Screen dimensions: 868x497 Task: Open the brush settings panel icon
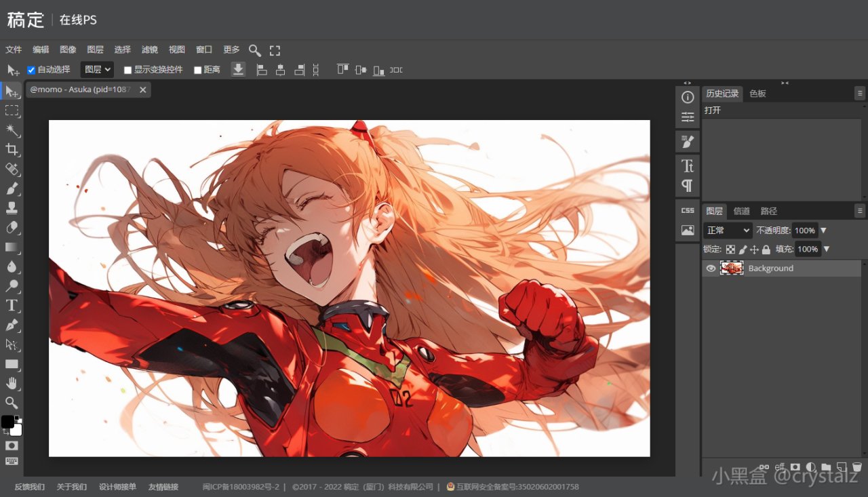pyautogui.click(x=688, y=141)
